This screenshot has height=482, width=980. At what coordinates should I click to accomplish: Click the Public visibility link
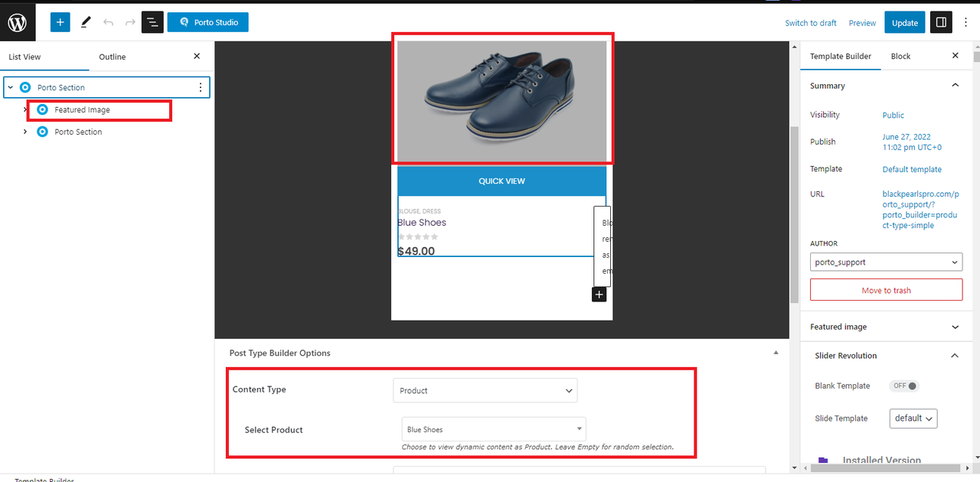tap(893, 116)
